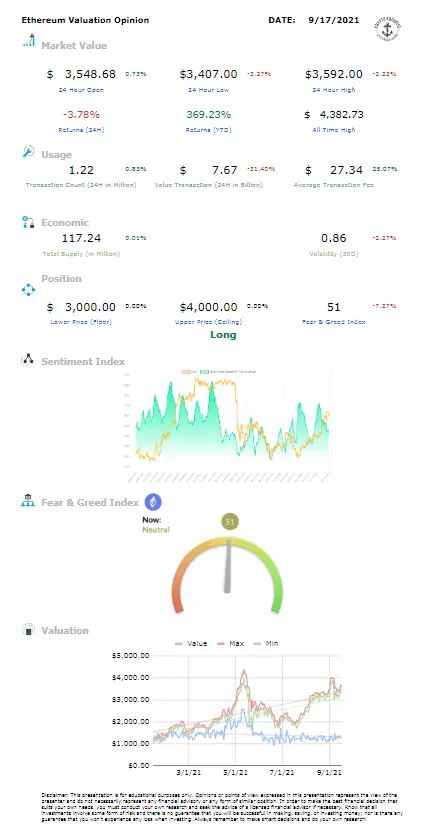Click the 3,000.00 floor price value
Screen dimensions: 432x838
point(90,307)
